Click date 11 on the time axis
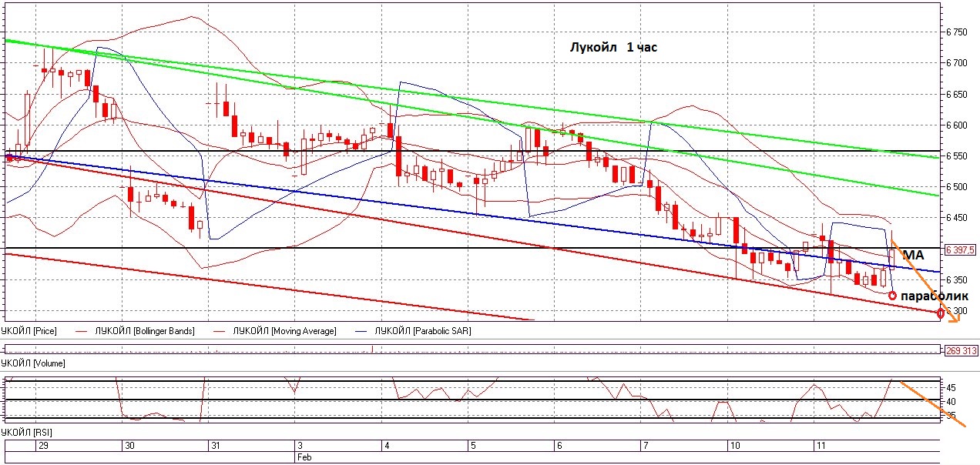This screenshot has height=465, width=980. pyautogui.click(x=821, y=446)
